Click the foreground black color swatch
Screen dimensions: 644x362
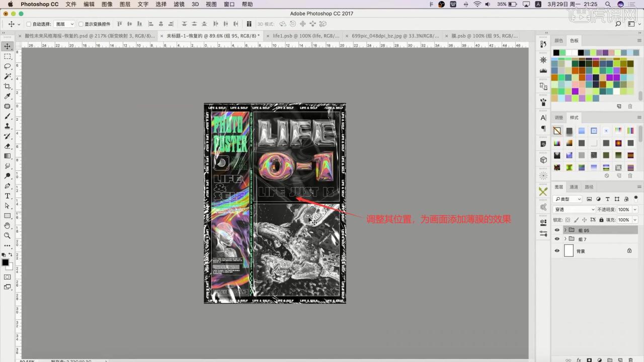6,262
